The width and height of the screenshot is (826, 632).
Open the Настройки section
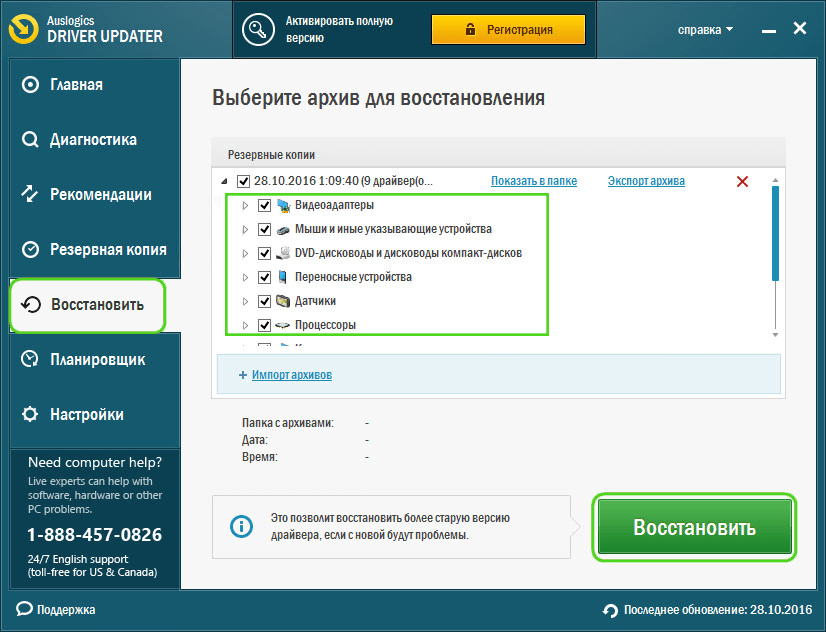tap(95, 414)
